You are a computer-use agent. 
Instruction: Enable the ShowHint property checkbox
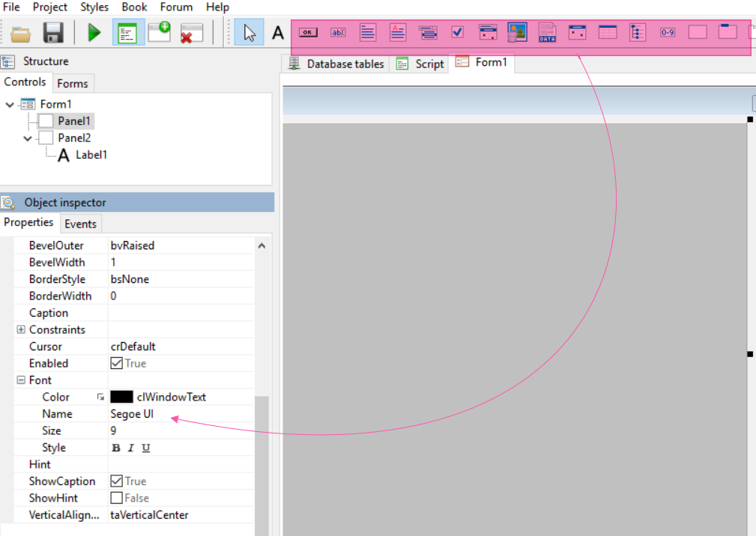[116, 498]
